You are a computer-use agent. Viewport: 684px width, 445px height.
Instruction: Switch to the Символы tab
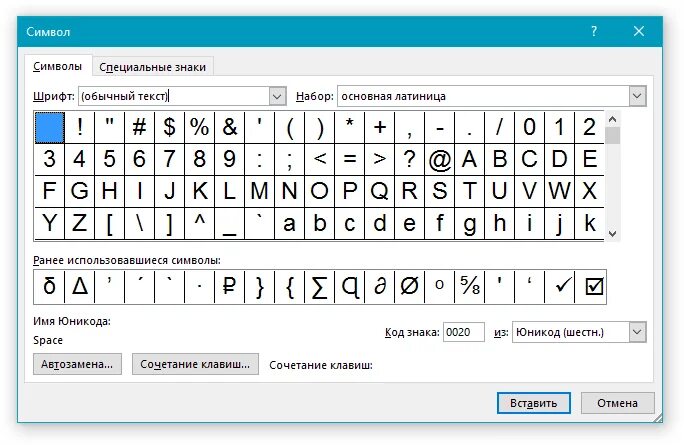click(58, 66)
